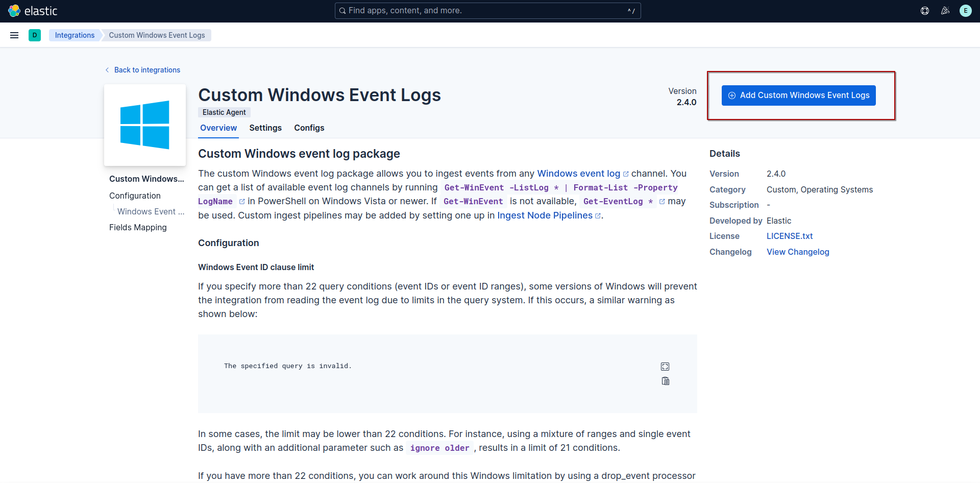Click the 'Custom, Operating Systems' category value

click(x=820, y=190)
